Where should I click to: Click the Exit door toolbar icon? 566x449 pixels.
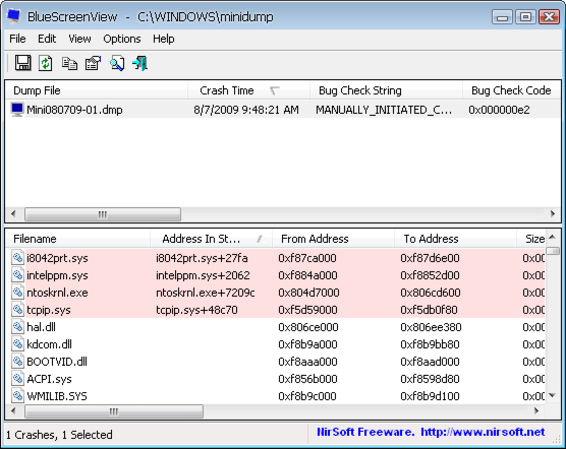[140, 64]
